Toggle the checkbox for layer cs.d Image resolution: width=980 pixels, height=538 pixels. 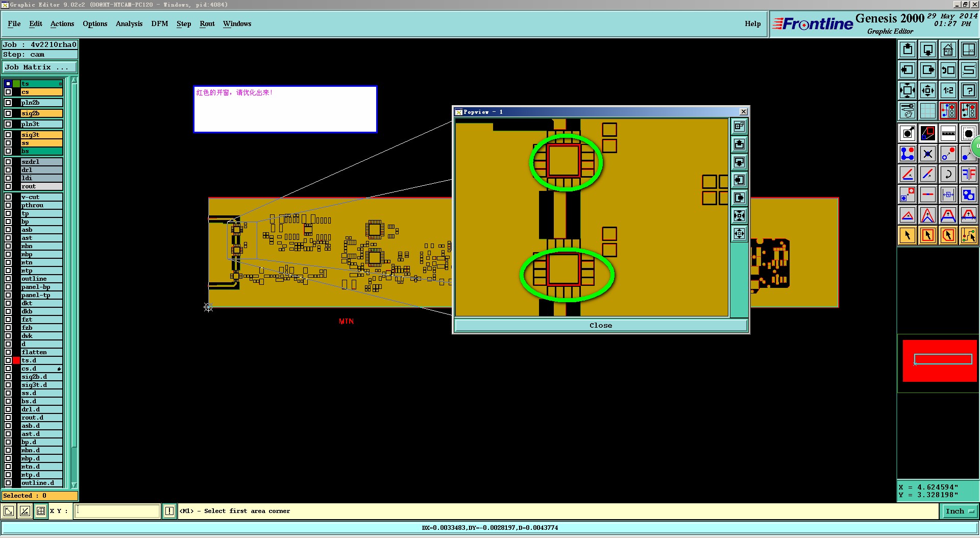click(8, 369)
